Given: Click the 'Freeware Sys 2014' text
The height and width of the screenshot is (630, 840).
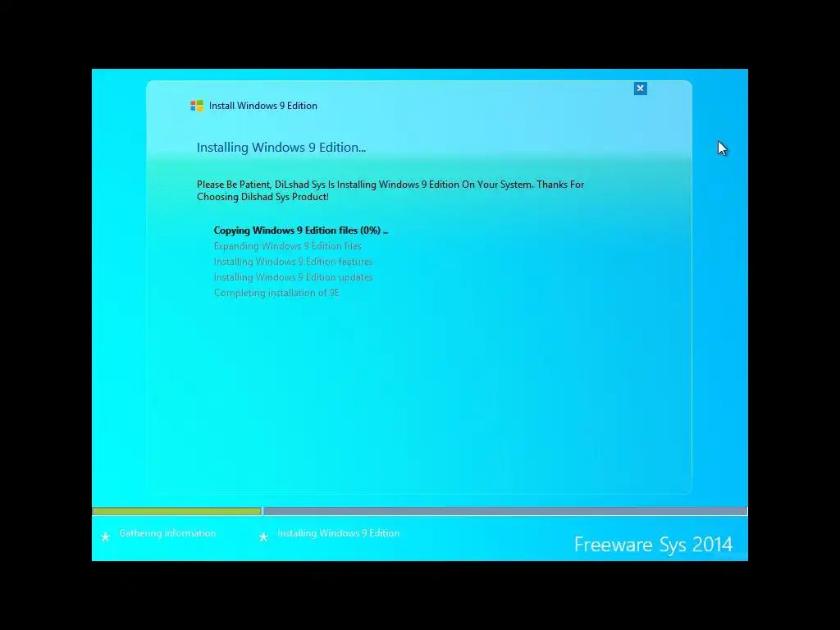Looking at the screenshot, I should [x=653, y=545].
